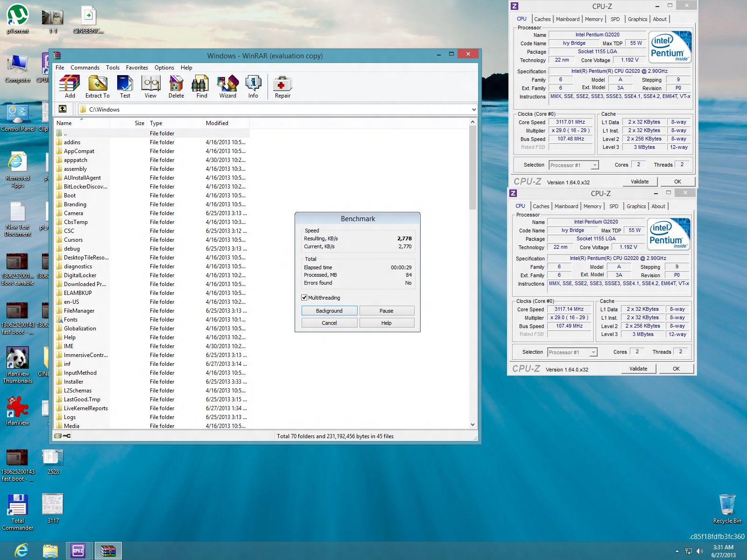Viewport: 747px width, 560px height.
Task: Click Help button in Benchmark dialog
Action: click(x=387, y=322)
